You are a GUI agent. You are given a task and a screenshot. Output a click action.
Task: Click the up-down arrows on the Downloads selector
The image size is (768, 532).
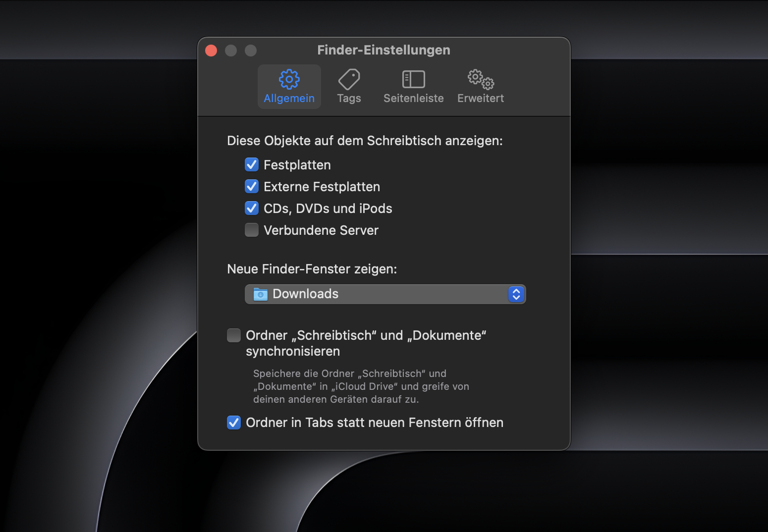click(x=516, y=294)
